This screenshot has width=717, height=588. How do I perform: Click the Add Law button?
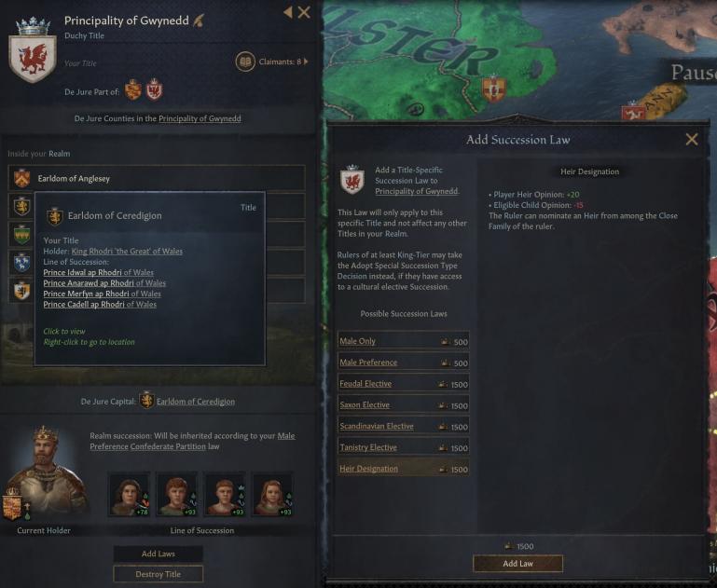pyautogui.click(x=517, y=564)
